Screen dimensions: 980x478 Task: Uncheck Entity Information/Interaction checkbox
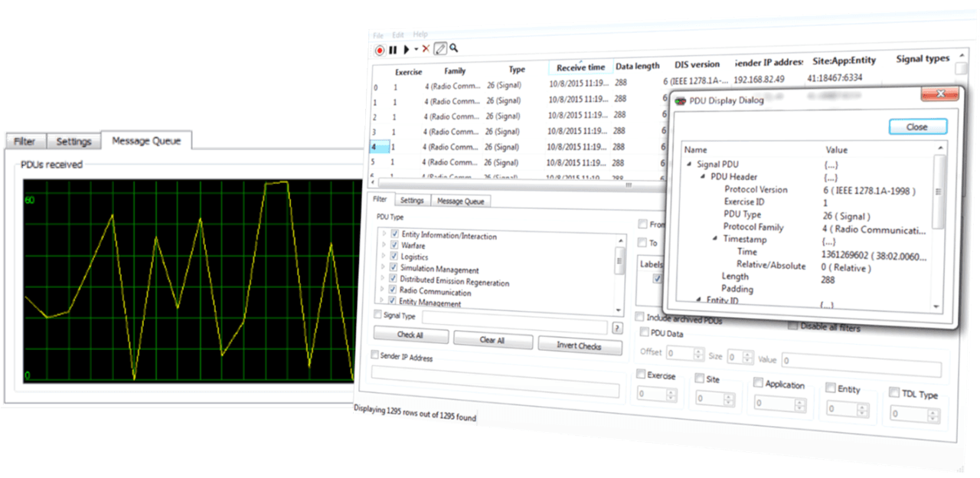click(x=395, y=234)
